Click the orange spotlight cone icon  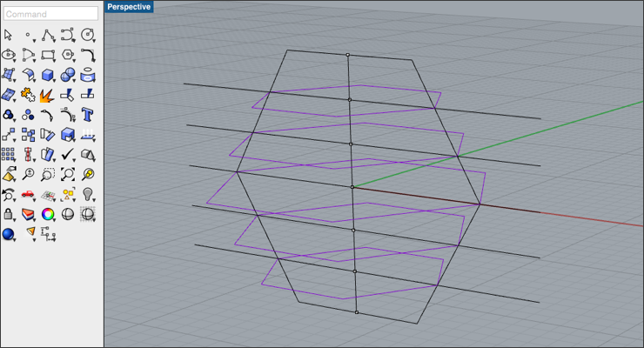pos(30,232)
